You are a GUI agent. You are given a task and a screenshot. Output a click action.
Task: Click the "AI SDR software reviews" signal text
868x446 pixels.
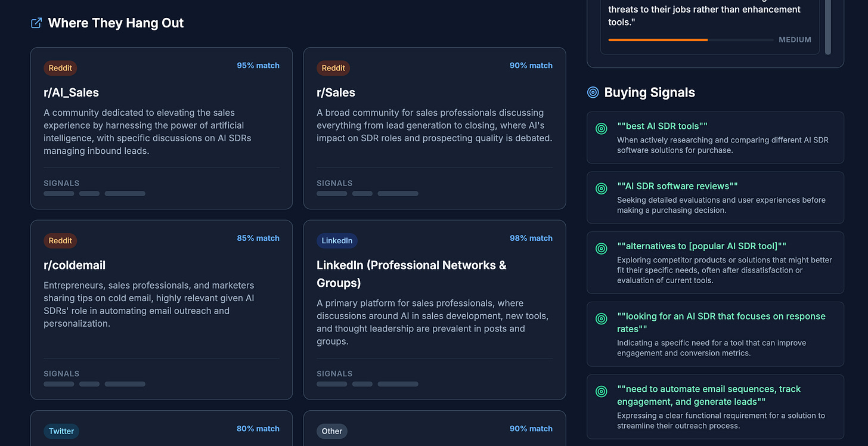[677, 186]
